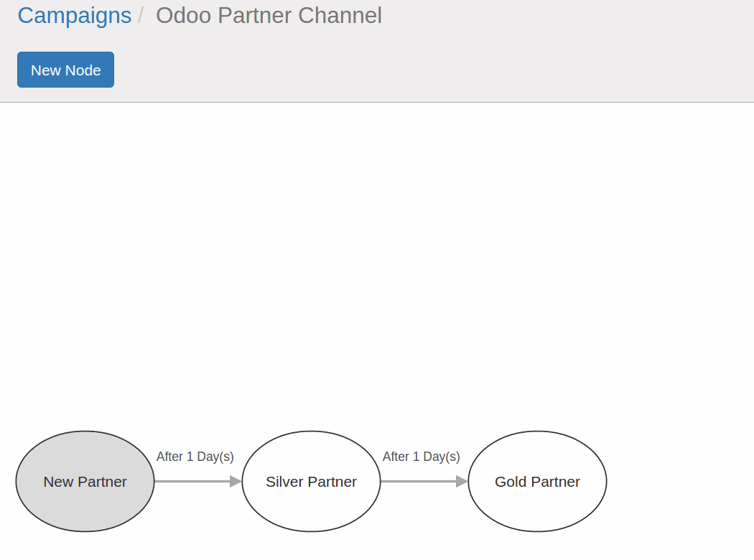The height and width of the screenshot is (560, 754).
Task: Click the 'Silver Partner' text in middle ellipse
Action: pos(311,482)
